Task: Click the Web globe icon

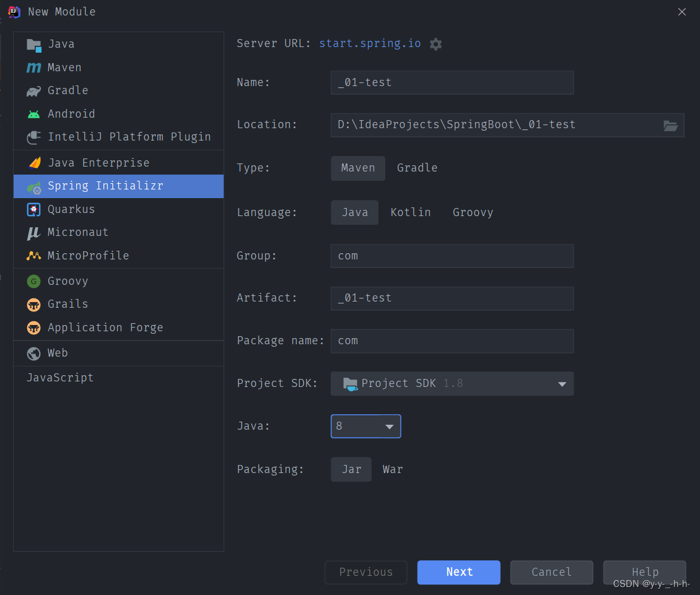Action: click(33, 354)
